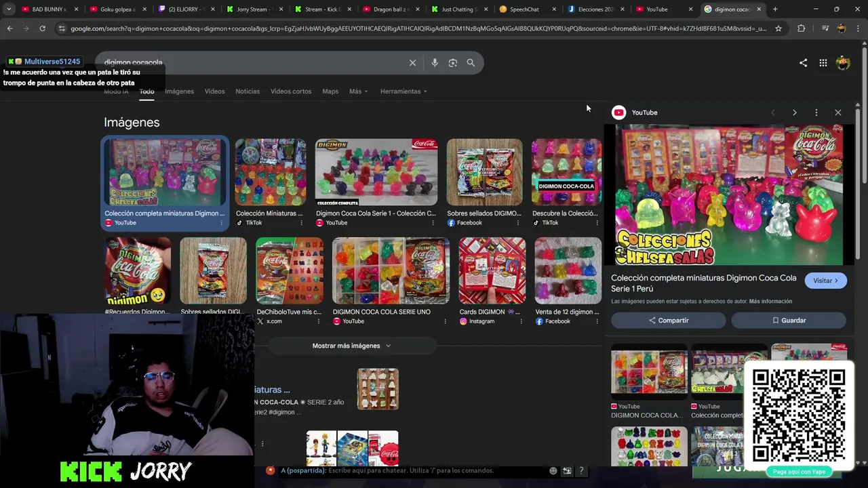The height and width of the screenshot is (488, 868).
Task: Start voice search with microphone icon
Action: (435, 62)
